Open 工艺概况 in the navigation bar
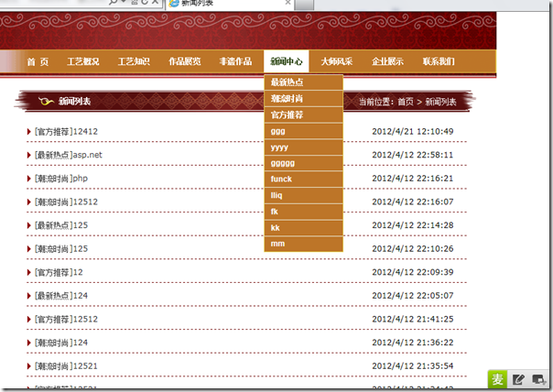 click(x=83, y=62)
